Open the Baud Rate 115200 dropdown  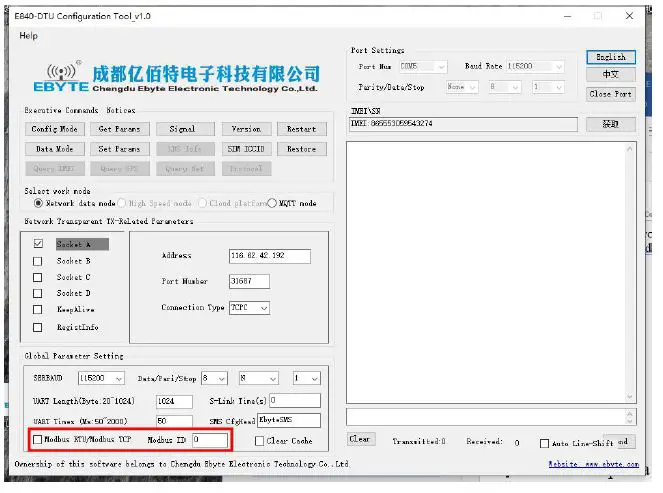[x=535, y=66]
